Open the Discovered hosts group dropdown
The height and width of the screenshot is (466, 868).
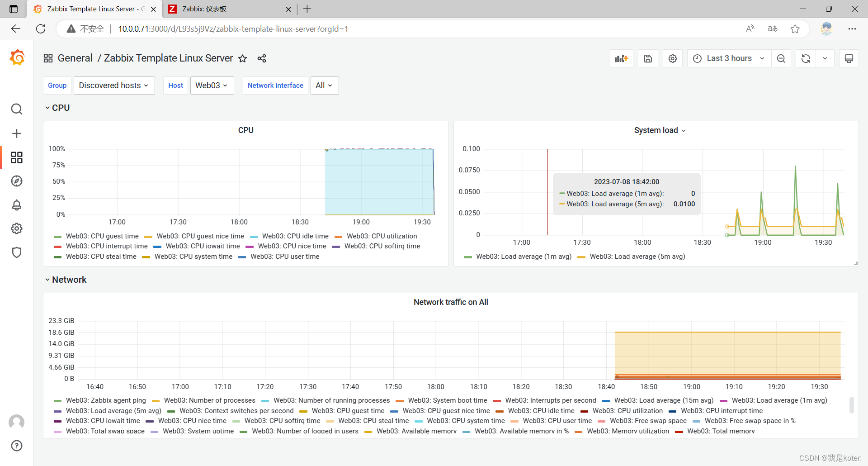pos(114,86)
